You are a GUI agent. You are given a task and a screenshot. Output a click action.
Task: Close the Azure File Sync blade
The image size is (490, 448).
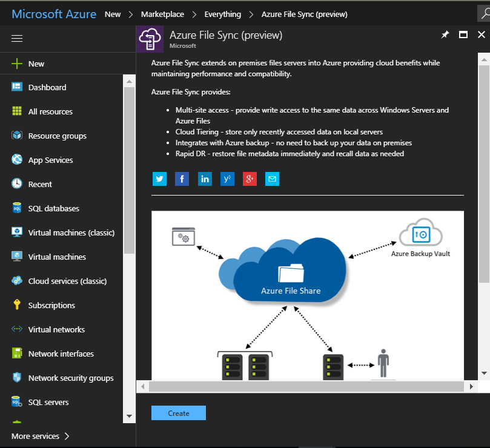point(482,35)
